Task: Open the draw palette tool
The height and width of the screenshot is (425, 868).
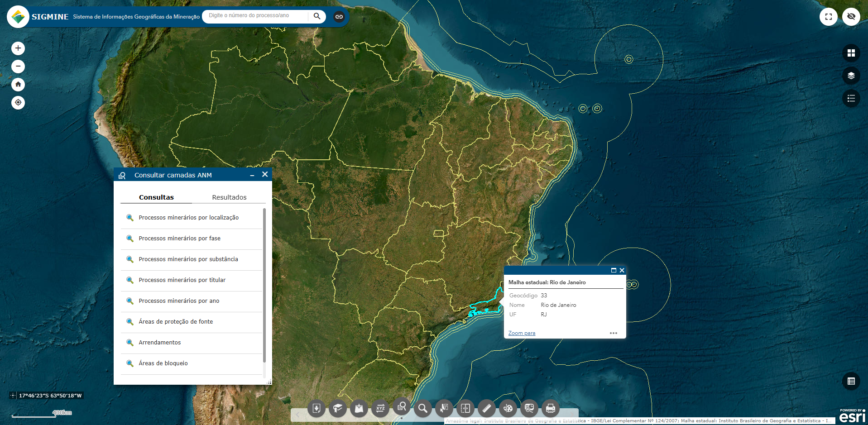Action: click(x=508, y=409)
